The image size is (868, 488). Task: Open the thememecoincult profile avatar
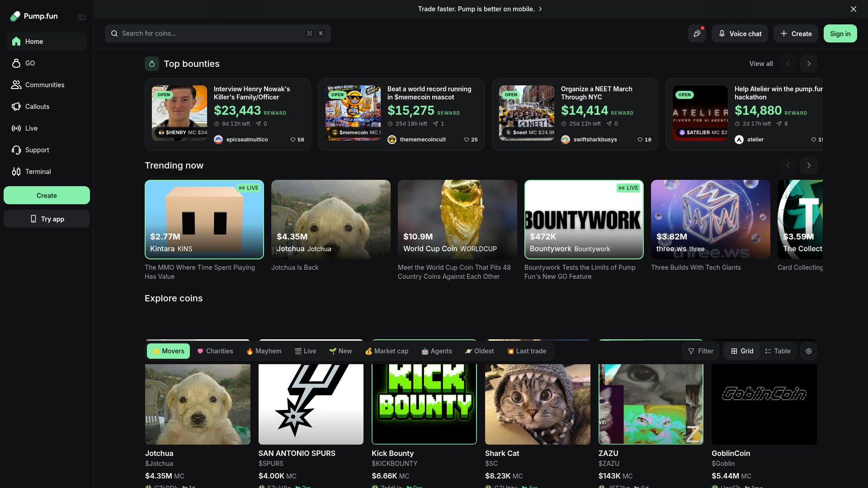(392, 140)
